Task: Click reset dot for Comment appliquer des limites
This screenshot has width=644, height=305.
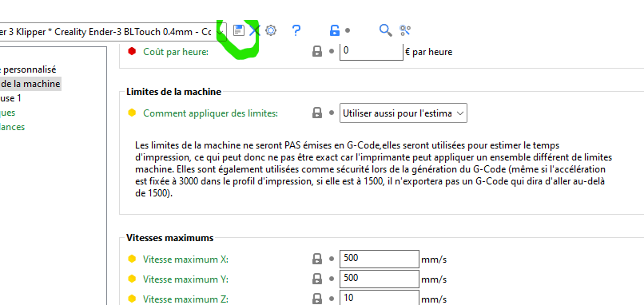Action: [x=332, y=113]
